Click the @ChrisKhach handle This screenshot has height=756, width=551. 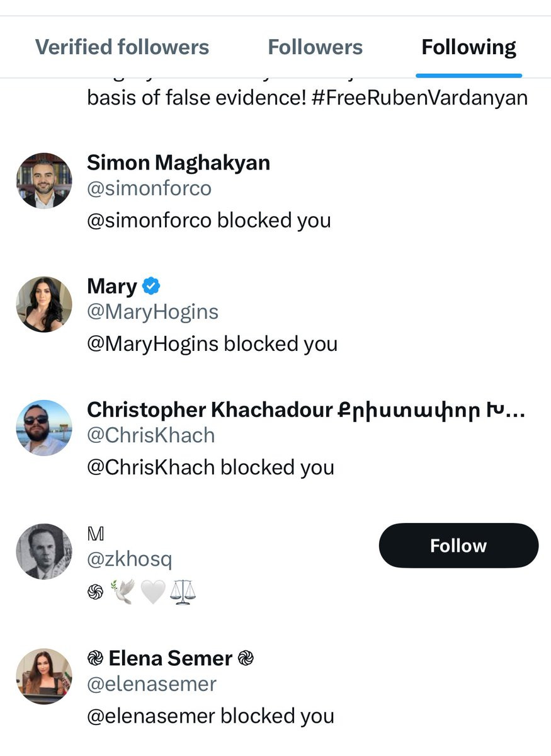[151, 435]
